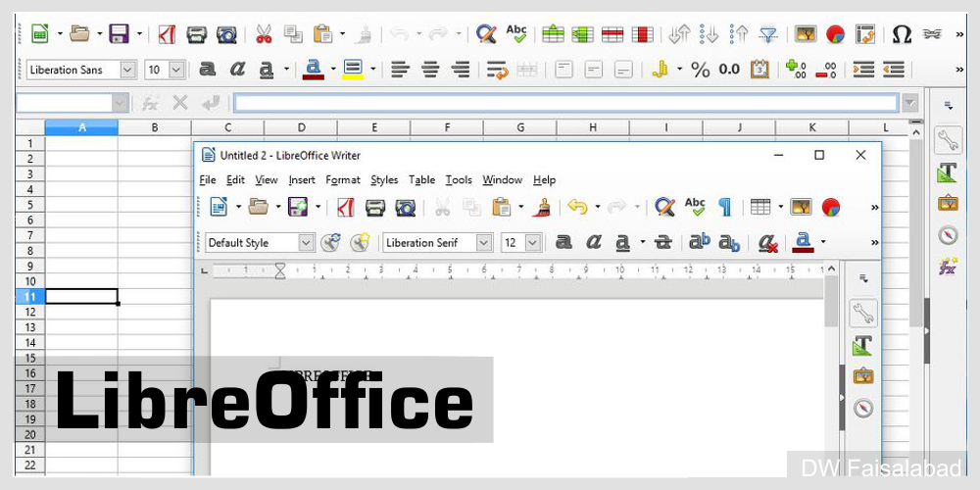
Task: Click Spelling check icon in Writer toolbar
Action: click(695, 206)
